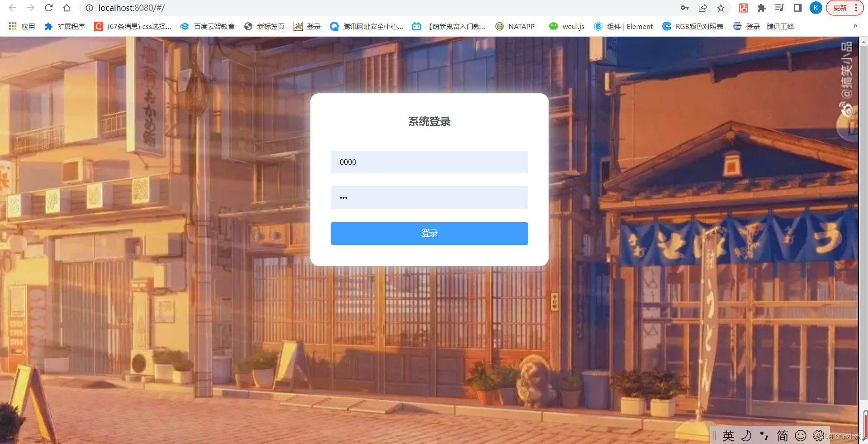868x444 pixels.
Task: Open the browser three-dot menu
Action: 856,8
